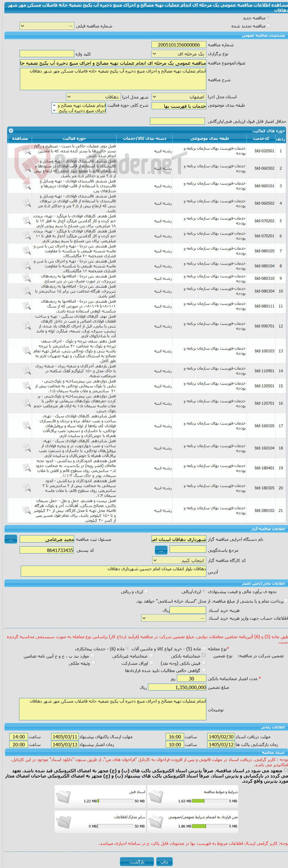Sort by the حوزه فعالیت column header
288x868 pixels.
tap(74, 138)
